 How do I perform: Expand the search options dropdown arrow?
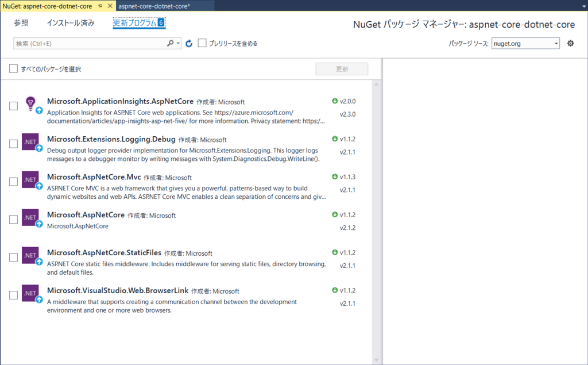coord(178,44)
